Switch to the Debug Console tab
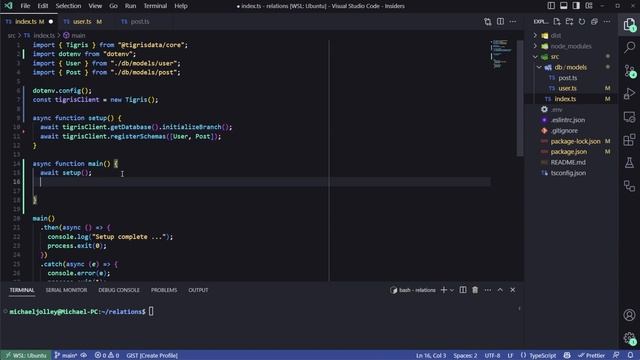The image size is (640, 360). (119, 290)
